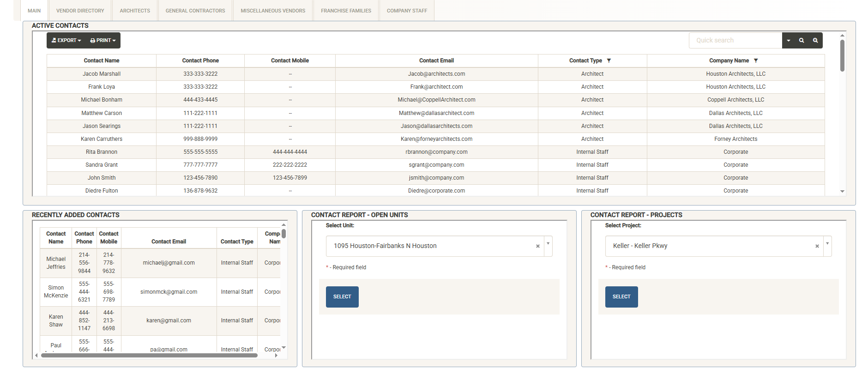Image resolution: width=868 pixels, height=375 pixels.
Task: Switch to the Vendor Directory tab
Action: (80, 11)
